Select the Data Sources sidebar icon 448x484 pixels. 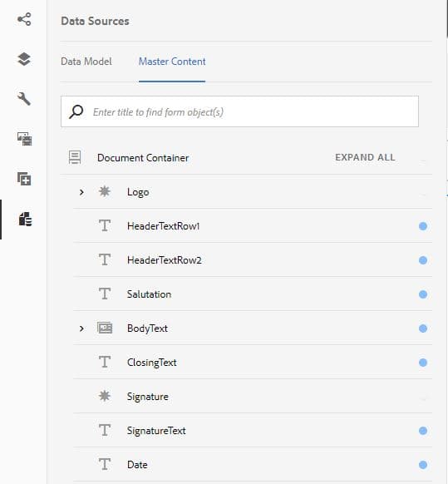(x=25, y=220)
